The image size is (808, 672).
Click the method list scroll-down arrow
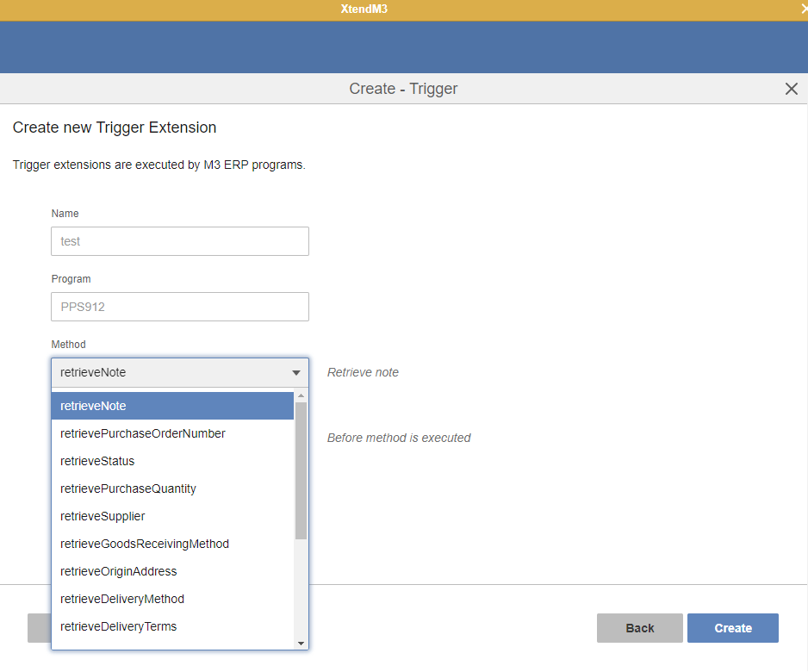coord(301,643)
